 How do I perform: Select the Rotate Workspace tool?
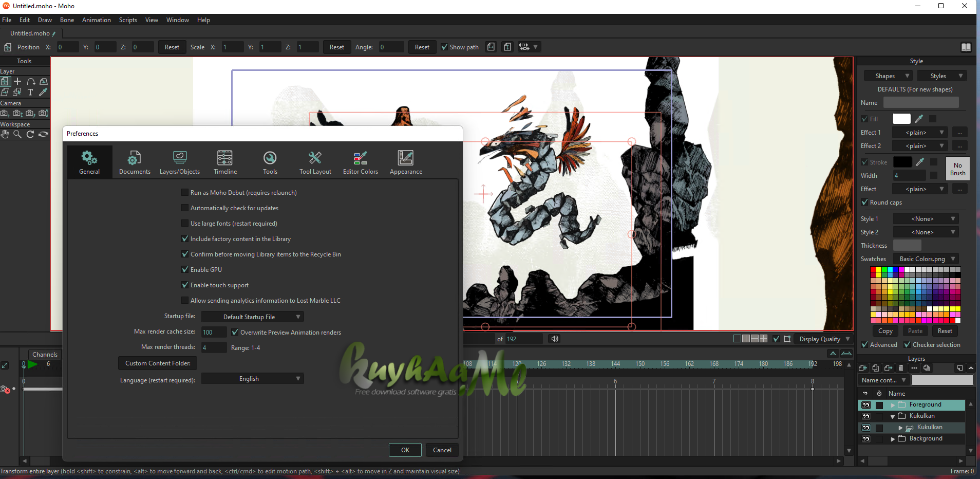tap(30, 134)
